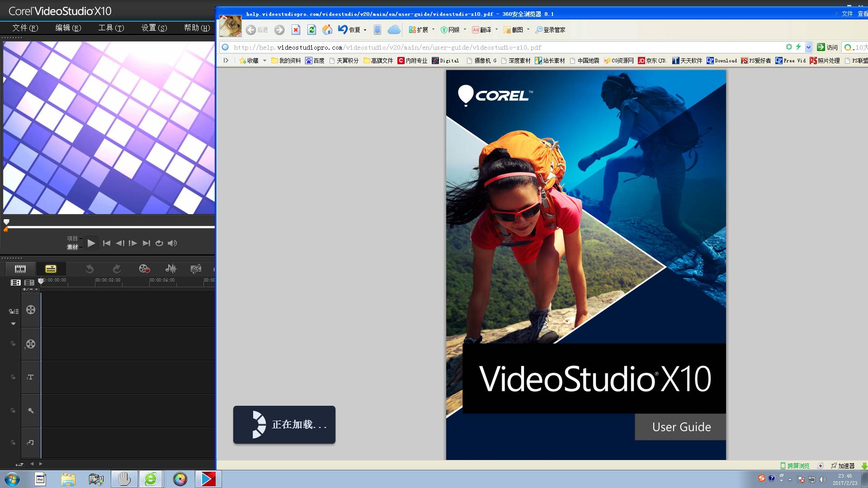Screen dimensions: 868x488
Task: Expand the track options triangle below ripple lock
Action: coord(13,324)
